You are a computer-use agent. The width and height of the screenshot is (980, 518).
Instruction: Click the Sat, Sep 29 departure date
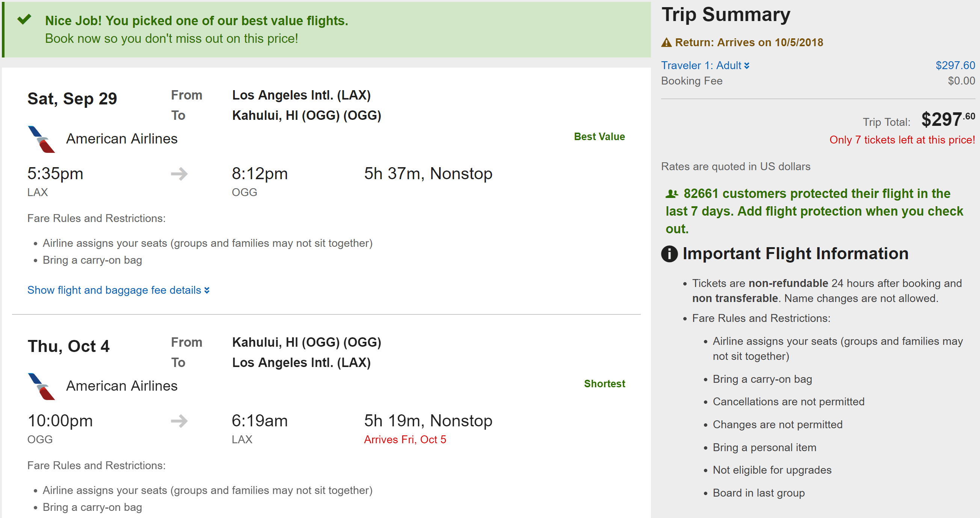click(72, 99)
